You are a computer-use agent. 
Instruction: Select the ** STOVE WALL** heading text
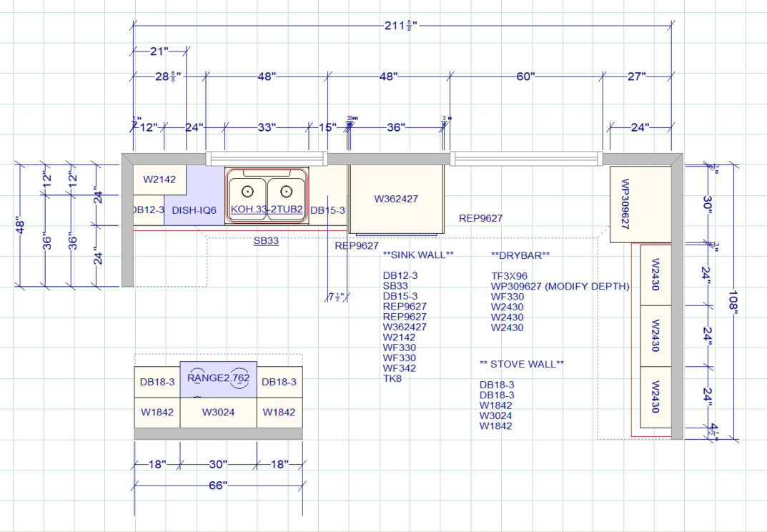tap(522, 364)
